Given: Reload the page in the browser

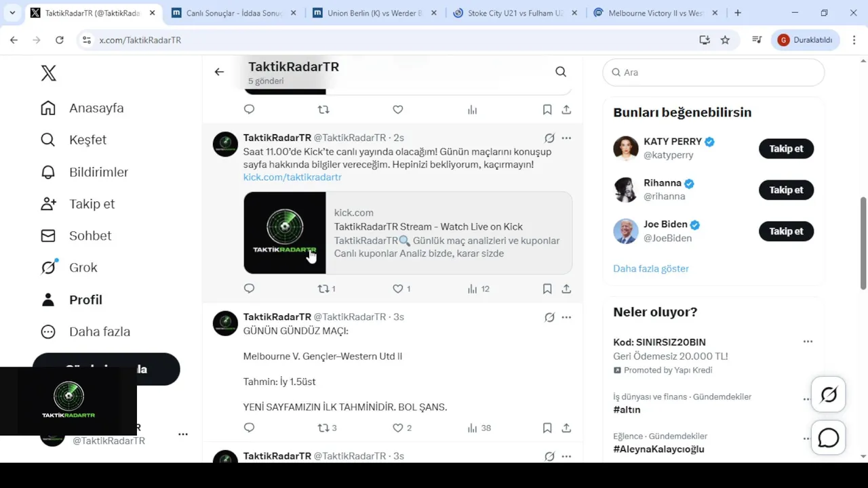Looking at the screenshot, I should tap(60, 40).
